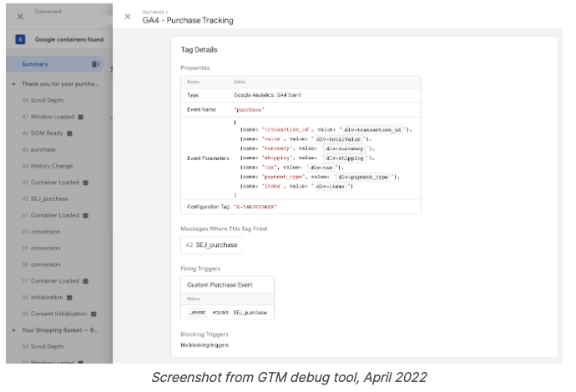Collapse the Your Shopping Basket group

pyautogui.click(x=13, y=330)
